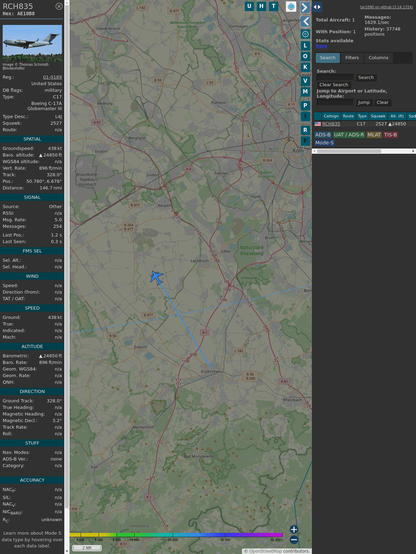Zoom out with the minus button
Image resolution: width=416 pixels, height=554 pixels.
(294, 540)
